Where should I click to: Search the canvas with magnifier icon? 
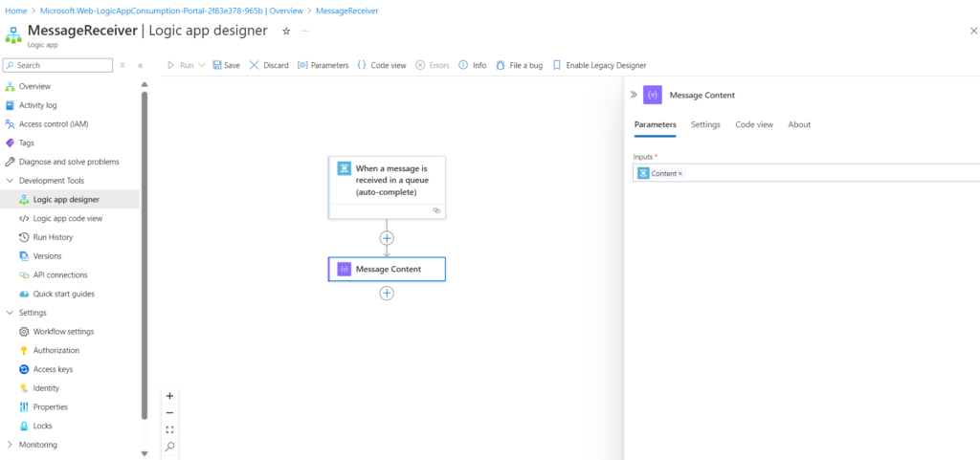coord(169,447)
